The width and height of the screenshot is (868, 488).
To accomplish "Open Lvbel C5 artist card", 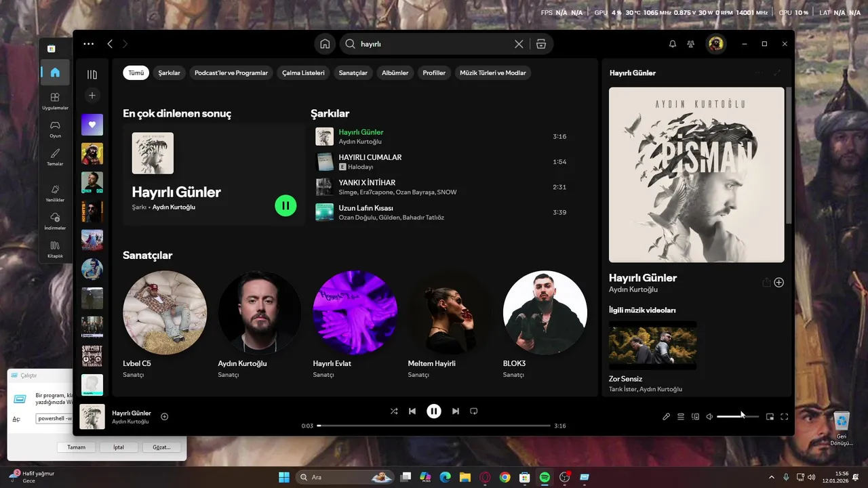I will pos(165,325).
